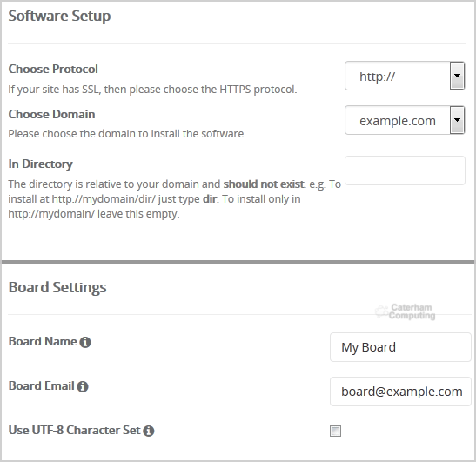Select the http:// protocol combo box
Viewport: 476px width, 462px height.
405,76
